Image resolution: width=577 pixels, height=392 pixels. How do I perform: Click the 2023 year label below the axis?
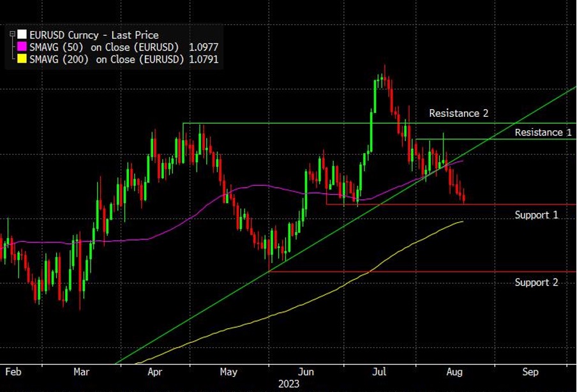[x=289, y=384]
